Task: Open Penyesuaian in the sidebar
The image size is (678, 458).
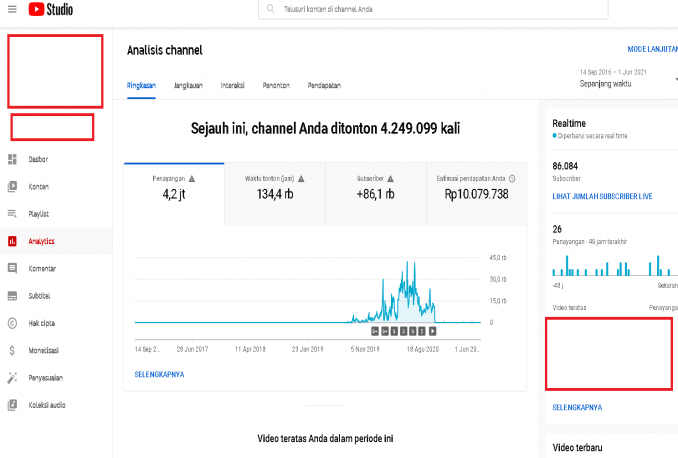Action: (45, 378)
